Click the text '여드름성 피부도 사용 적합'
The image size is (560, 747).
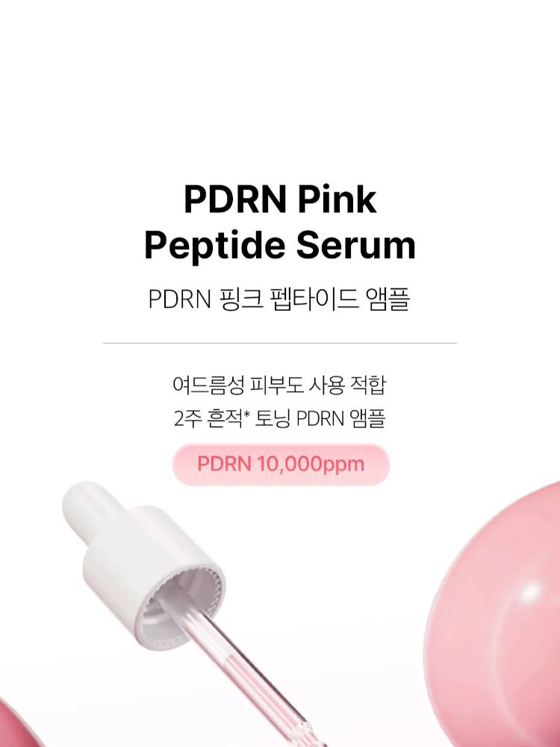coord(279,385)
